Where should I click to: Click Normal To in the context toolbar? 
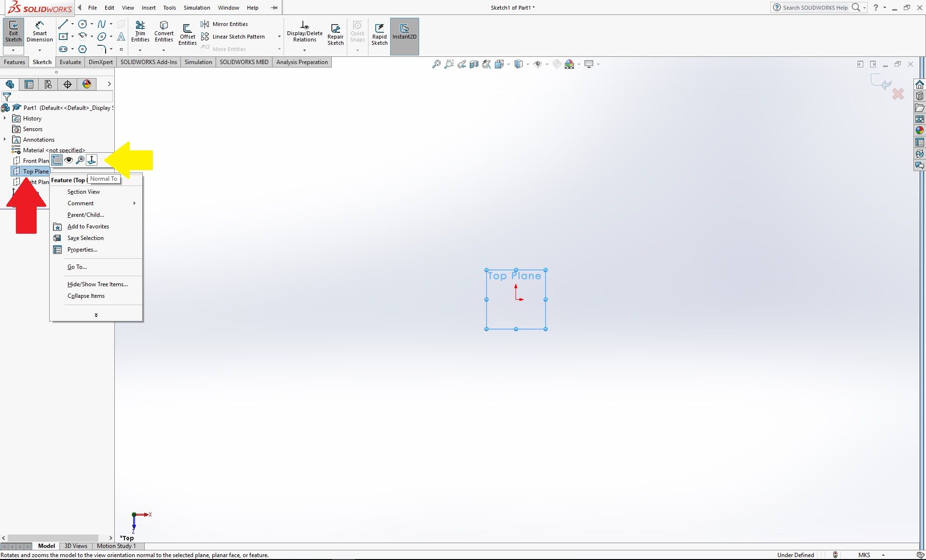click(x=92, y=160)
